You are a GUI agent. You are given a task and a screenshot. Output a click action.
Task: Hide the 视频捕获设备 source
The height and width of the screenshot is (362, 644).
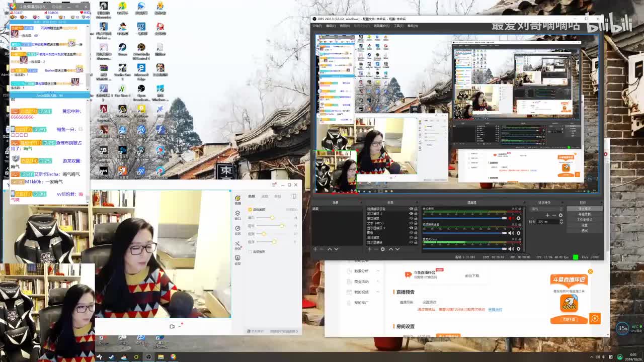tap(411, 209)
